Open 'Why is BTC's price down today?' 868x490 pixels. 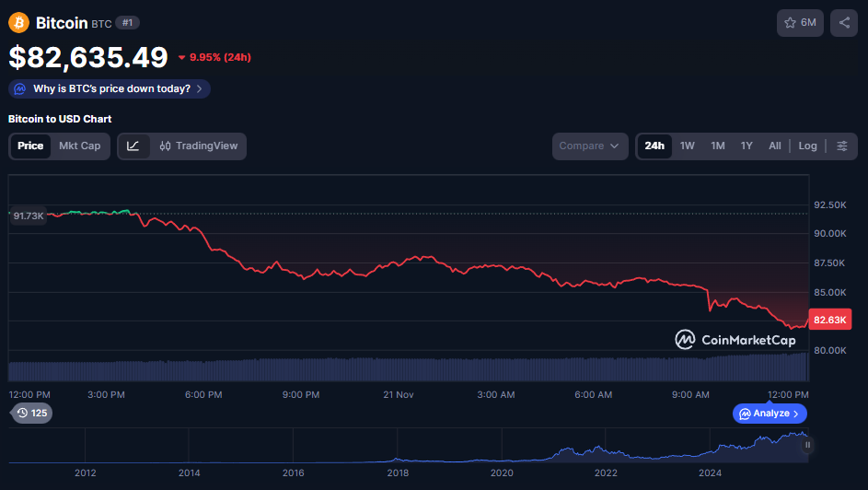109,88
